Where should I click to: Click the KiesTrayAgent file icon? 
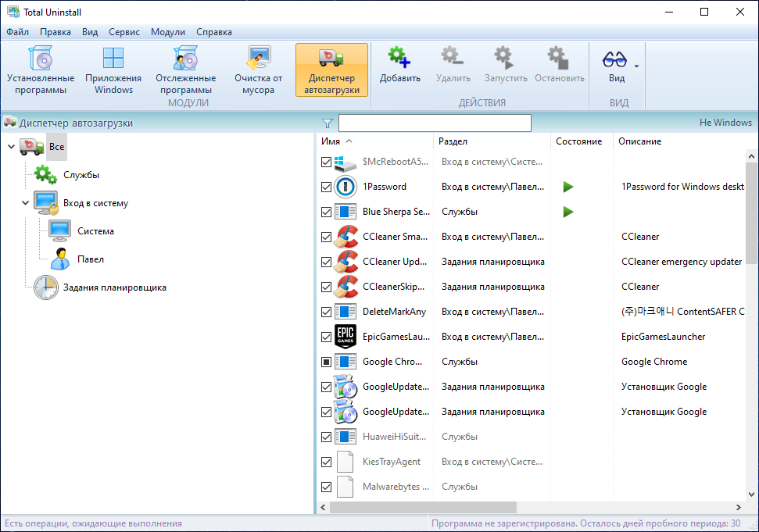[x=345, y=462]
